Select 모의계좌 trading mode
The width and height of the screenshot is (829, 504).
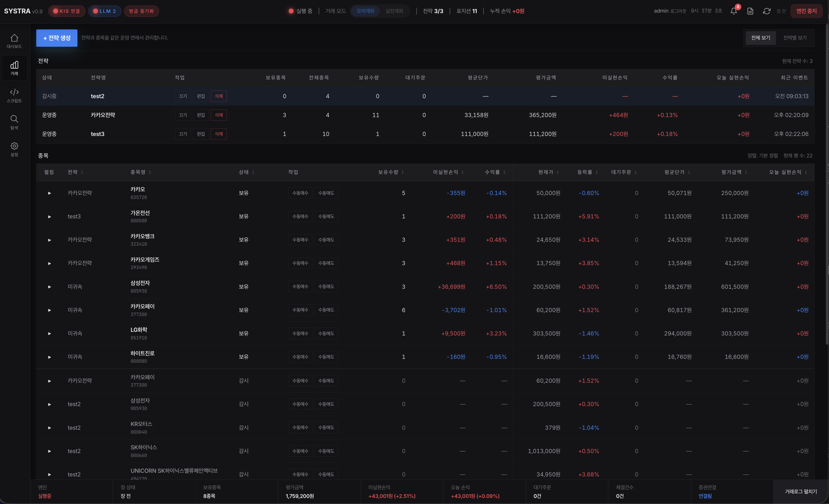point(365,11)
